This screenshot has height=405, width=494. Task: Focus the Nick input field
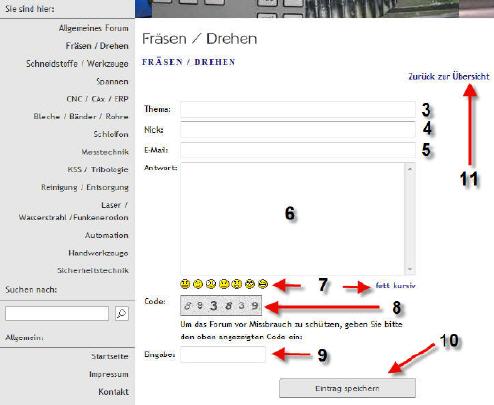[298, 129]
